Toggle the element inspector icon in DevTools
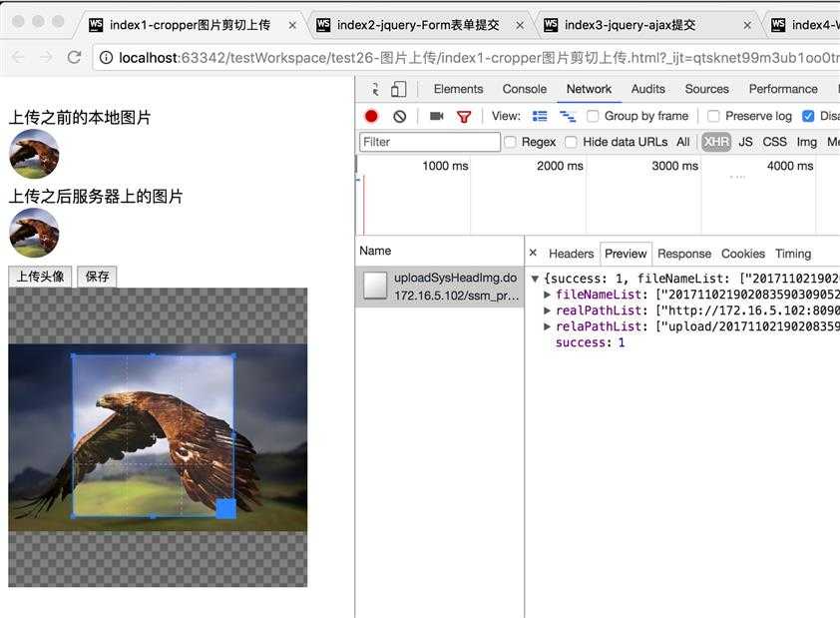840x618 pixels. pos(375,89)
